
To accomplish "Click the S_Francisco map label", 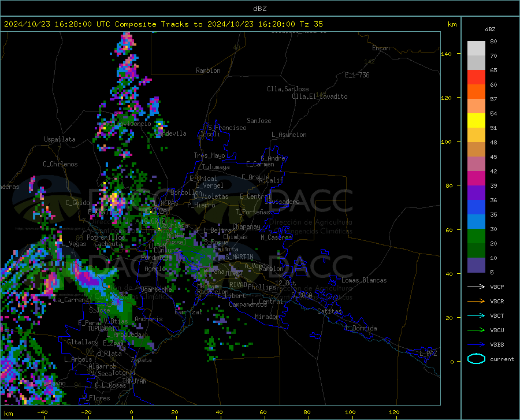I will (x=227, y=128).
